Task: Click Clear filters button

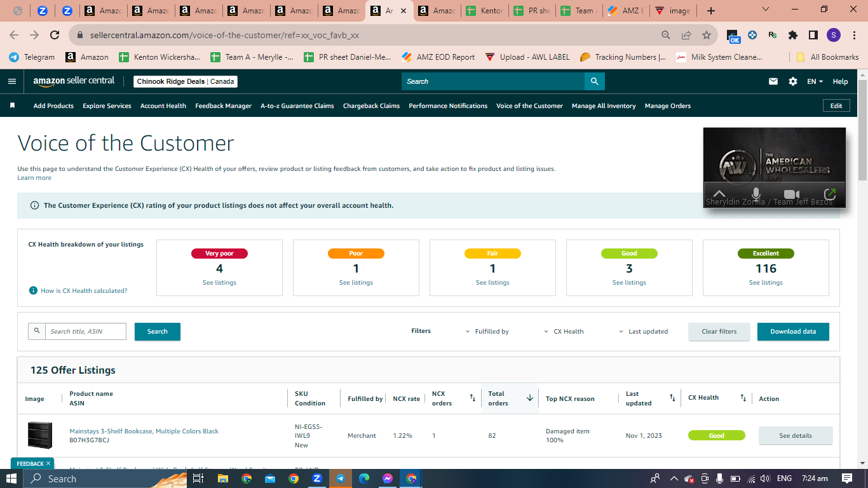Action: pyautogui.click(x=719, y=332)
